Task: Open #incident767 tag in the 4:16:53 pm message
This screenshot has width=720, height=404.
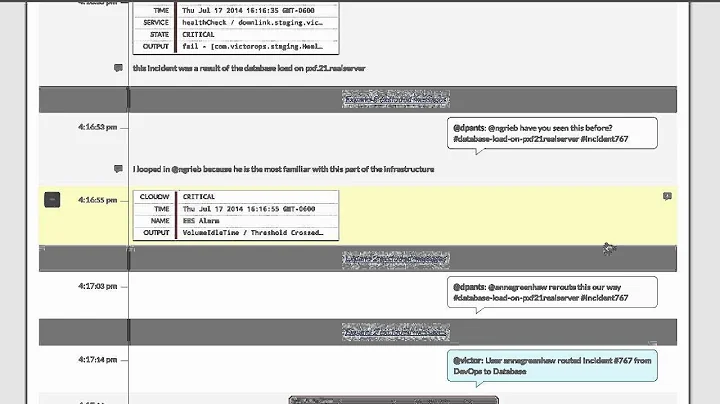Action: pyautogui.click(x=604, y=139)
